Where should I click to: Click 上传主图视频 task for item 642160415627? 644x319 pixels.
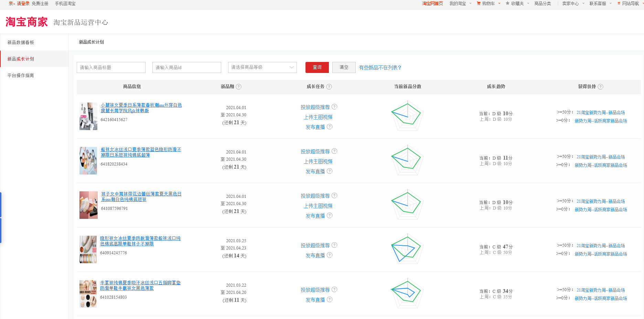[x=318, y=117]
